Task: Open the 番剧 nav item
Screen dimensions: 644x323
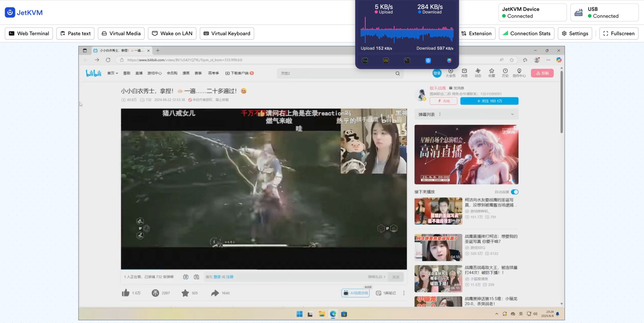Action: point(127,73)
